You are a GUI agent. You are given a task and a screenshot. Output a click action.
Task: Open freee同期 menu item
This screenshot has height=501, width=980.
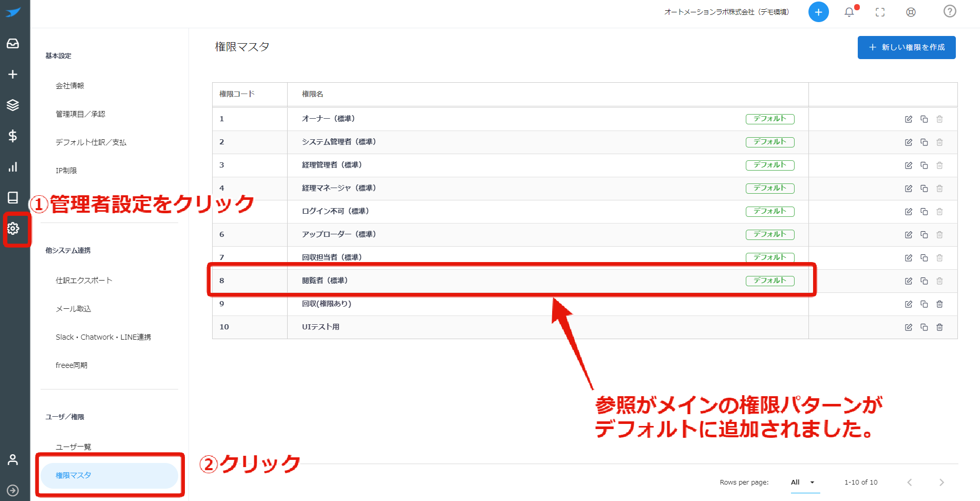(71, 365)
